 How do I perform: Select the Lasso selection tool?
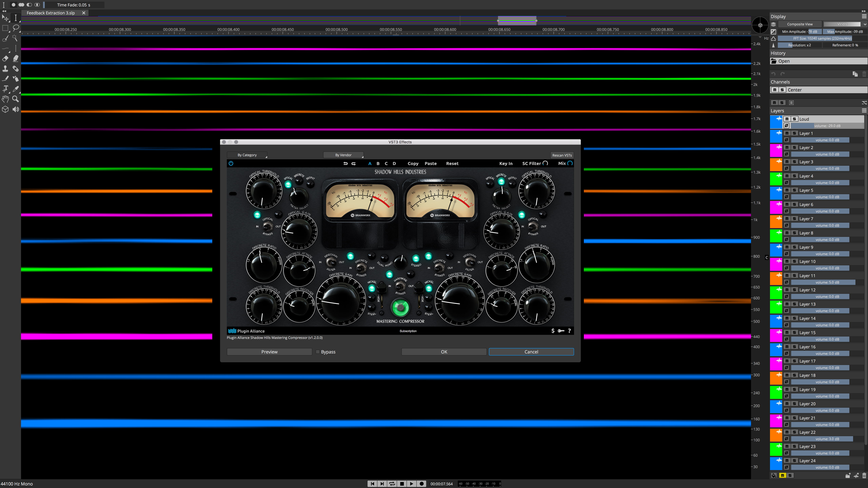16,28
